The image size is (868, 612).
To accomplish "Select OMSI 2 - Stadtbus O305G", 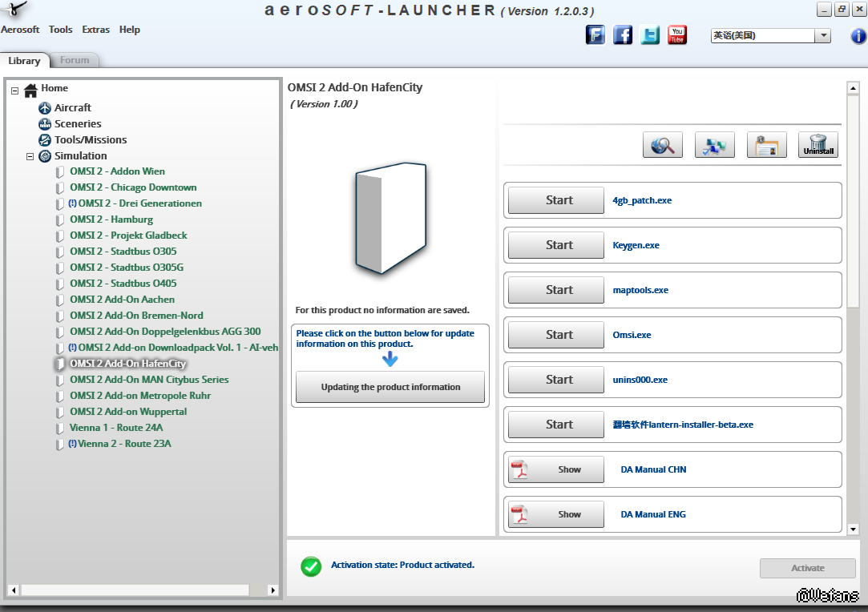I will tap(127, 268).
